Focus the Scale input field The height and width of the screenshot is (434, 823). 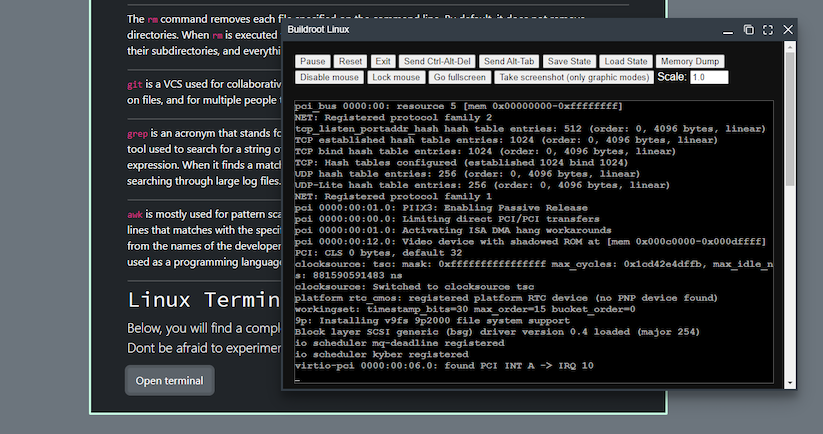pyautogui.click(x=709, y=77)
